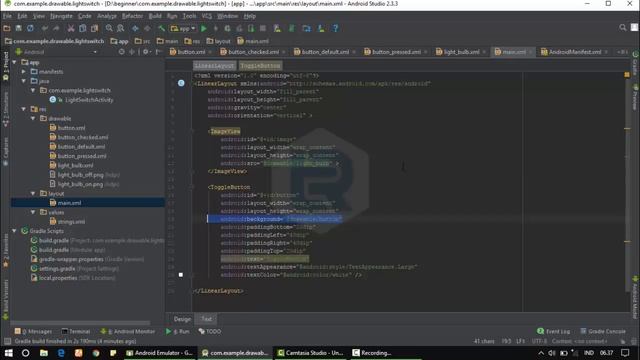The width and height of the screenshot is (640, 360).
Task: Click LinearLayout breadcrumb in editor
Action: tap(214, 66)
